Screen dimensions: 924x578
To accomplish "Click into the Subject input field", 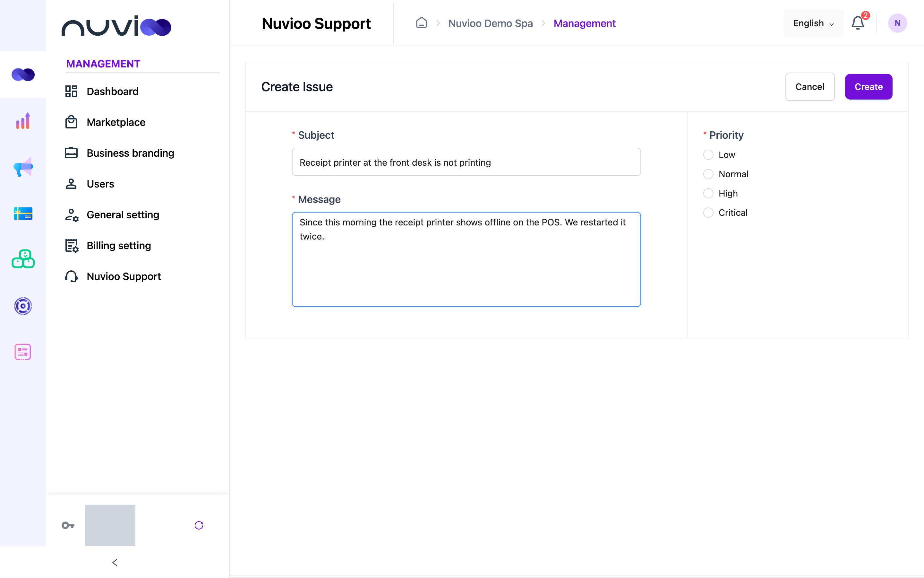I will (x=466, y=162).
